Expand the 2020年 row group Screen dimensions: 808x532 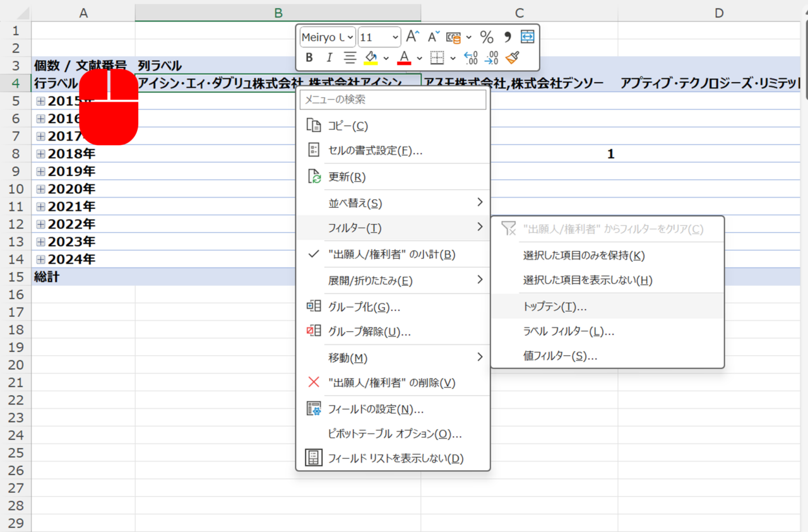tap(41, 189)
